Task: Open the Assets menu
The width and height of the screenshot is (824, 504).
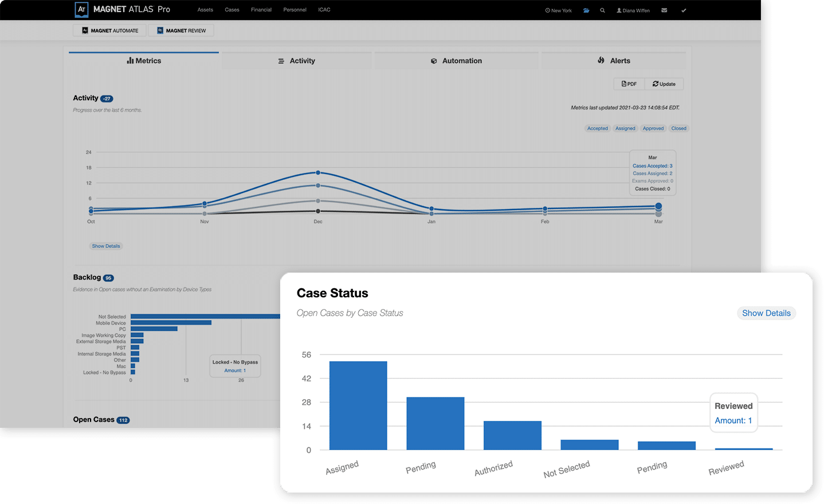Action: [205, 10]
